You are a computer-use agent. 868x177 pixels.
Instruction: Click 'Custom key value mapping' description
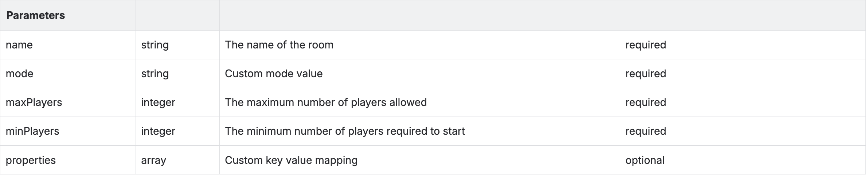coord(291,160)
